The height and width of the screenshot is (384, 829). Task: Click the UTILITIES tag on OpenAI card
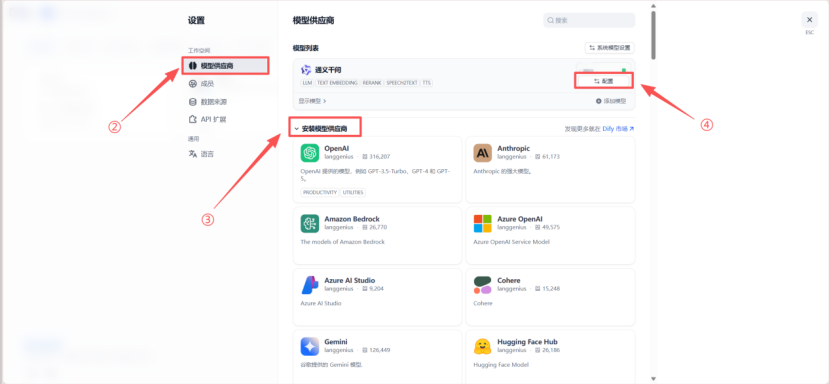(x=353, y=193)
